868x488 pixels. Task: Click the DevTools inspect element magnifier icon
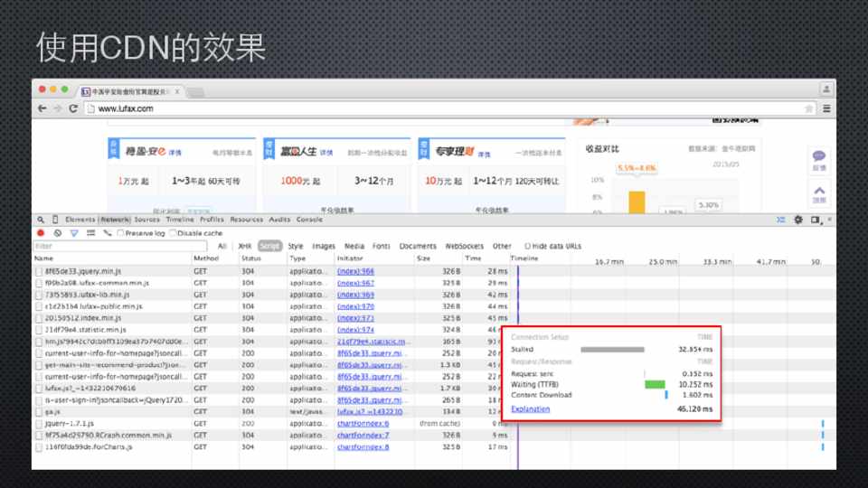coord(42,220)
